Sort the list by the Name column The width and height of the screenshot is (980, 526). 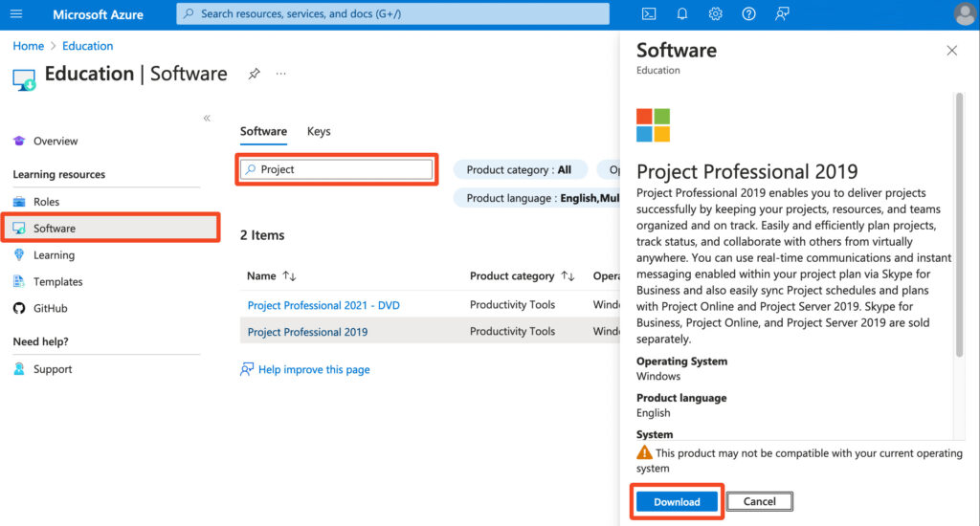click(x=272, y=275)
